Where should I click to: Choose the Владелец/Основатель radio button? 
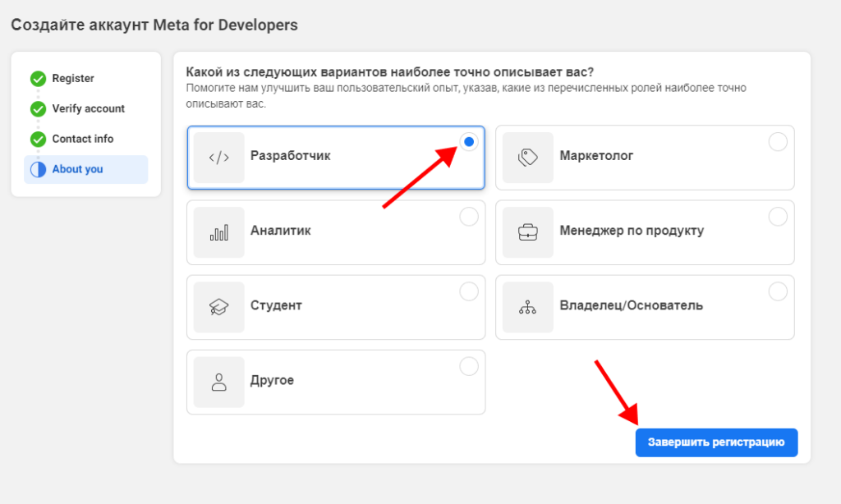pyautogui.click(x=778, y=291)
